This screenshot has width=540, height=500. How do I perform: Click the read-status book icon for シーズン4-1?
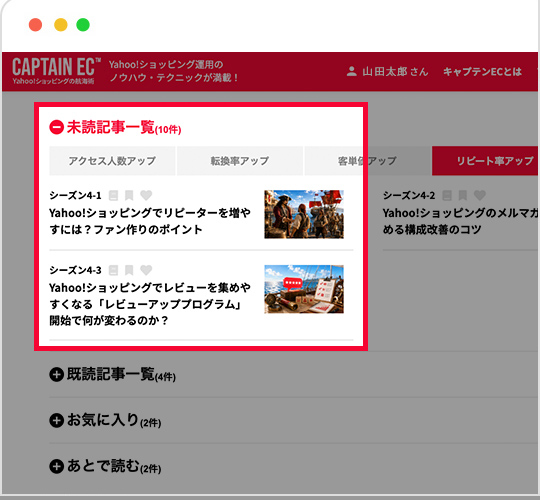coord(113,196)
